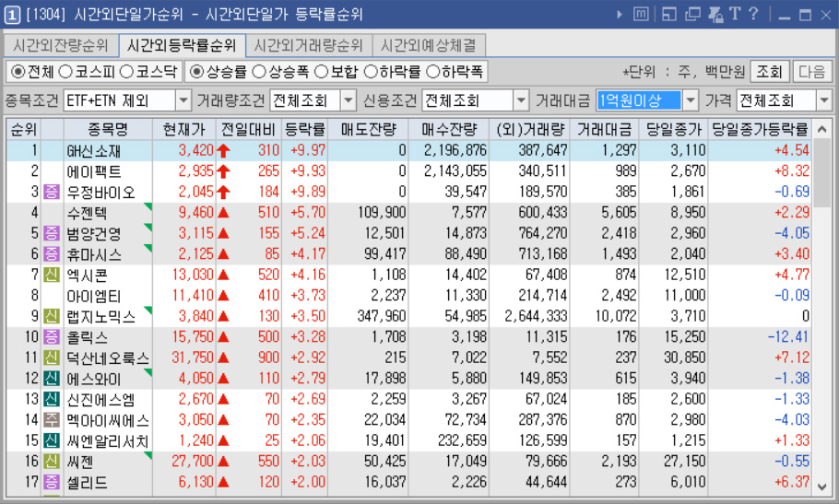Click scrollbar down arrow in table
Screen dimensions: 839x504
(x=821, y=486)
